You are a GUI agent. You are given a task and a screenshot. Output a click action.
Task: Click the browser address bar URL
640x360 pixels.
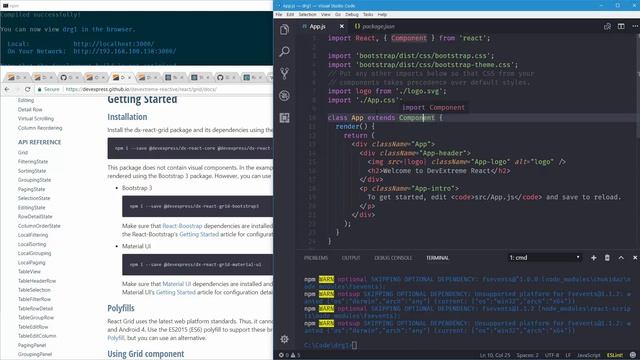point(141,89)
